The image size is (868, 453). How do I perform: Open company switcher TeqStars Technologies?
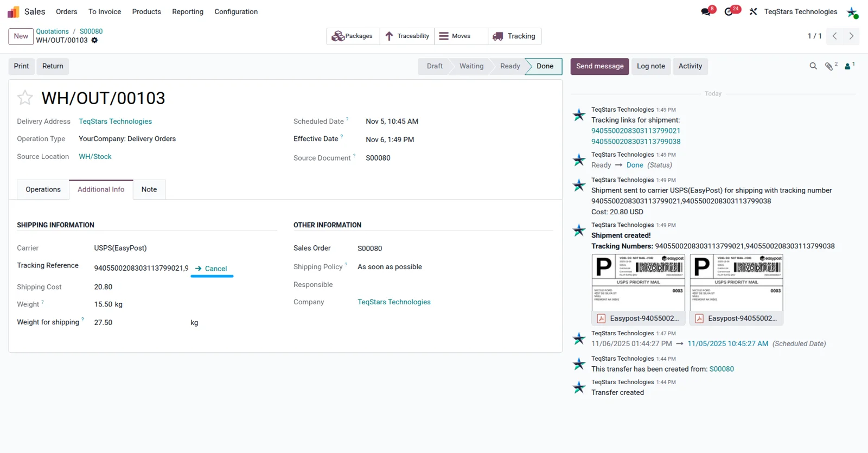pos(801,11)
